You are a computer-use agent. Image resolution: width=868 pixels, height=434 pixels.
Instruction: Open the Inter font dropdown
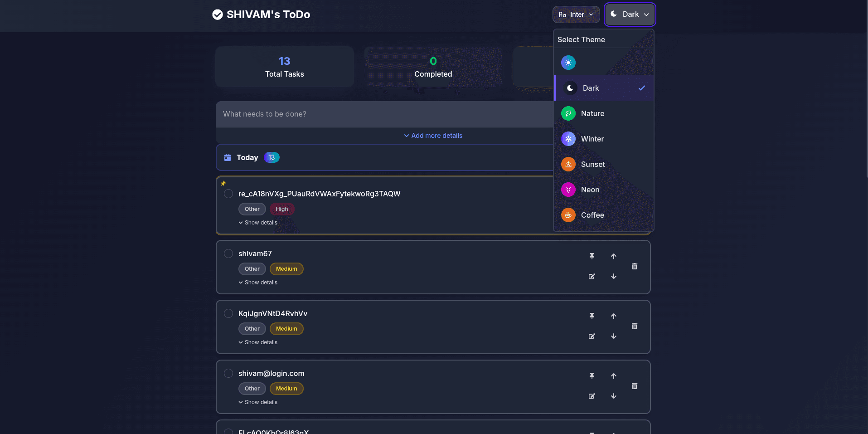tap(576, 14)
